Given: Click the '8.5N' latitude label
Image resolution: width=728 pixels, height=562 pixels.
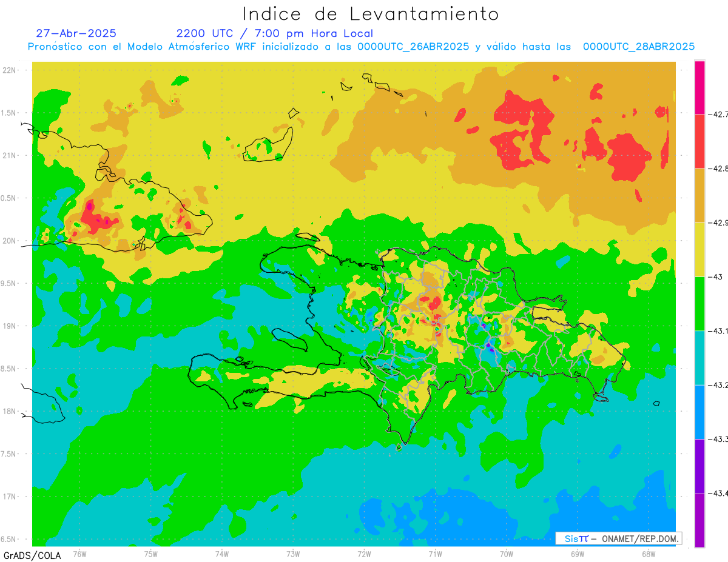Looking at the screenshot, I should 8,369.
